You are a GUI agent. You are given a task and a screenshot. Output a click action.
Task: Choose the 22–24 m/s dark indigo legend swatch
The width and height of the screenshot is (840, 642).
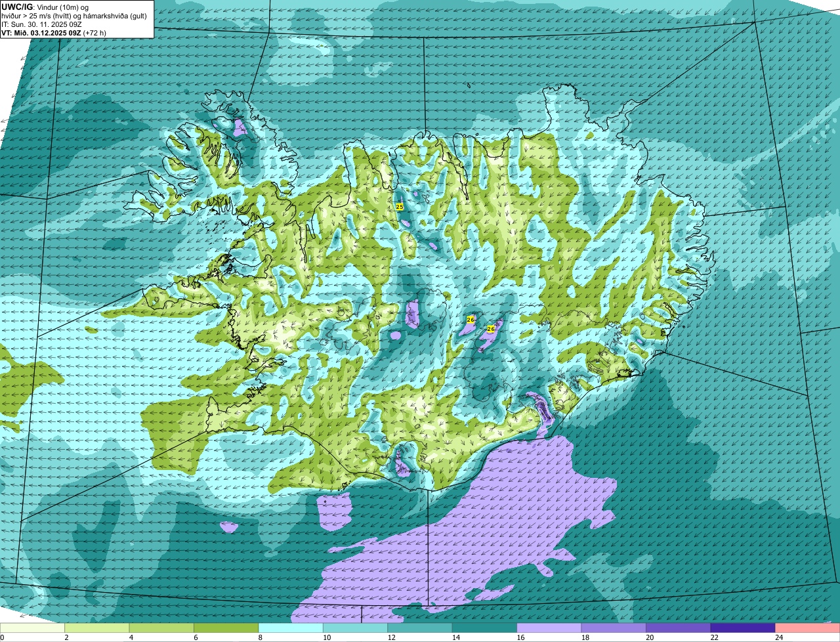coord(743,628)
